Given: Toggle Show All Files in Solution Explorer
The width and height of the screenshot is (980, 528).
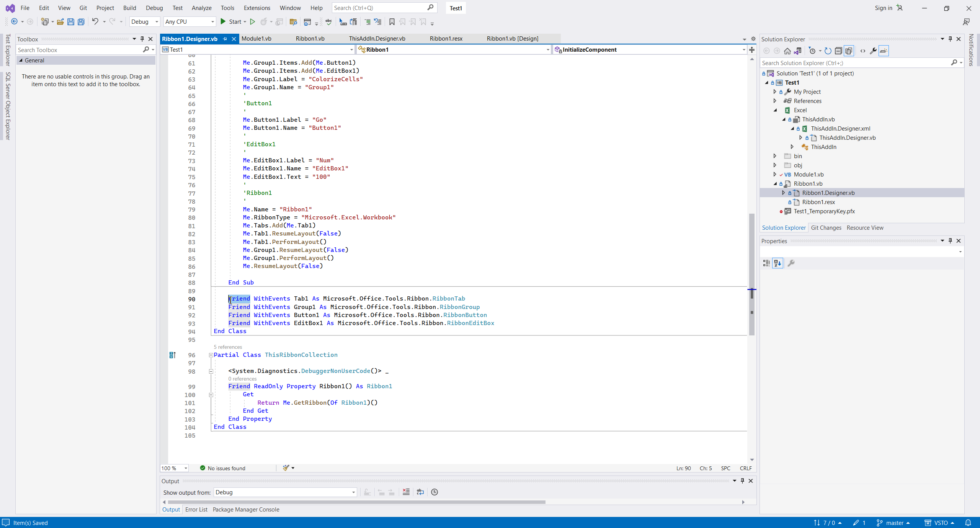Looking at the screenshot, I should coord(849,51).
